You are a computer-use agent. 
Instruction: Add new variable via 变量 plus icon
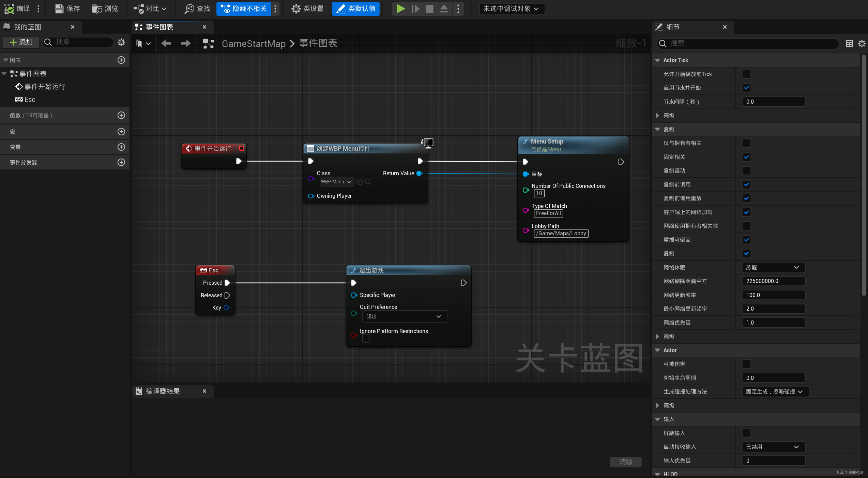pyautogui.click(x=121, y=147)
